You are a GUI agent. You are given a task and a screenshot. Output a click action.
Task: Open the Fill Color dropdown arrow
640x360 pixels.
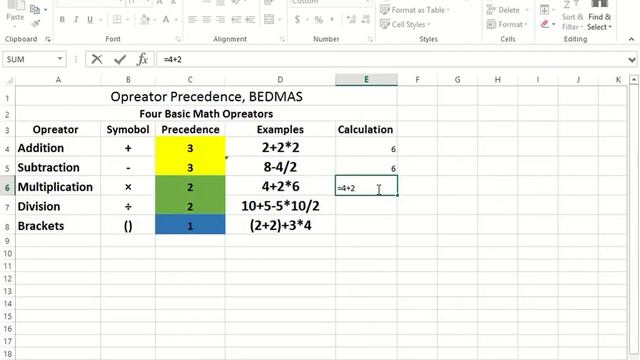[155, 20]
